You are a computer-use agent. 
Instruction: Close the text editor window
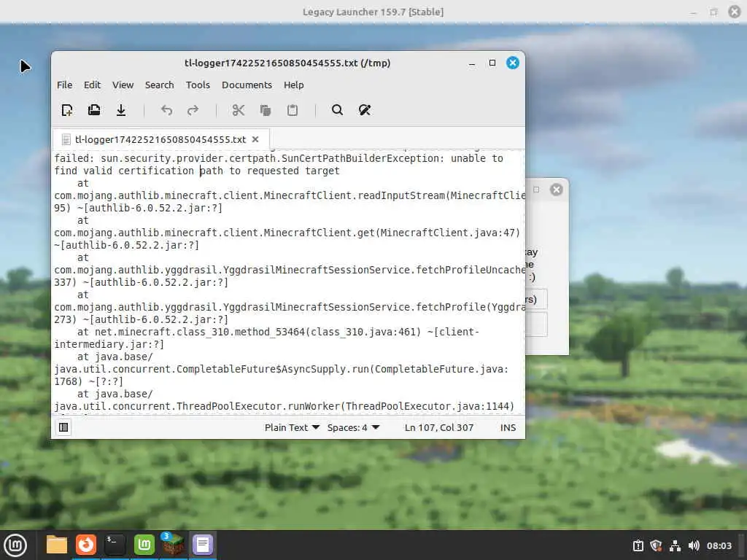[513, 63]
